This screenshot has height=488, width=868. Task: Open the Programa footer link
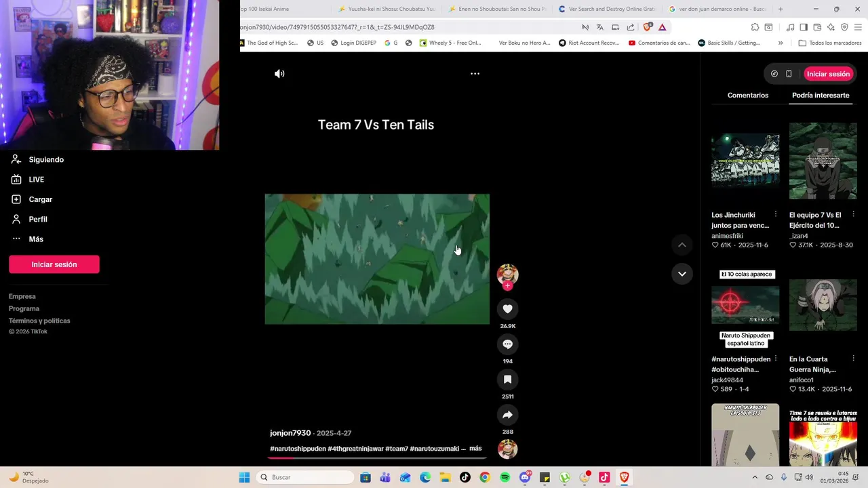click(x=24, y=308)
